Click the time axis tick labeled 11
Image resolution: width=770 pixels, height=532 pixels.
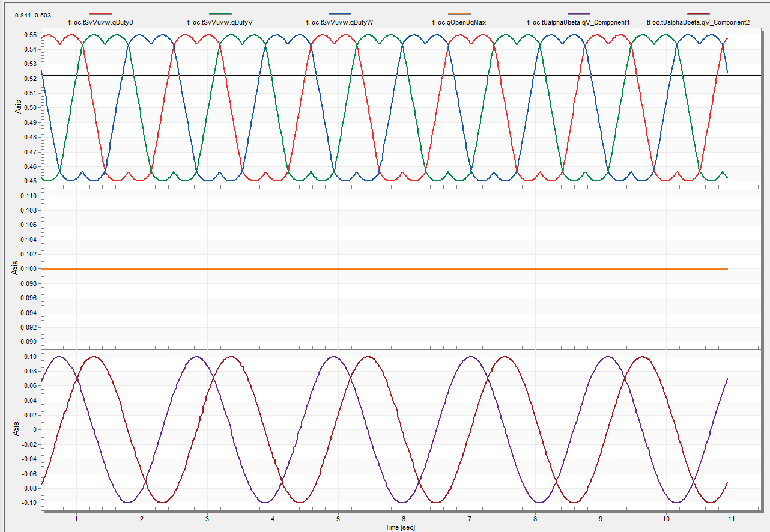[x=731, y=519]
